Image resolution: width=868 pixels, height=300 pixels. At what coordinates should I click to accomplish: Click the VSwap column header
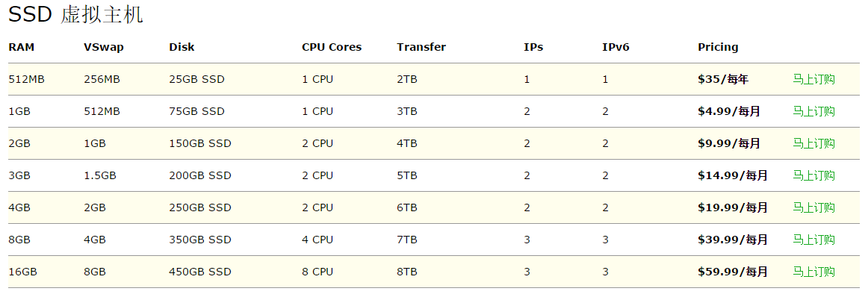(104, 47)
